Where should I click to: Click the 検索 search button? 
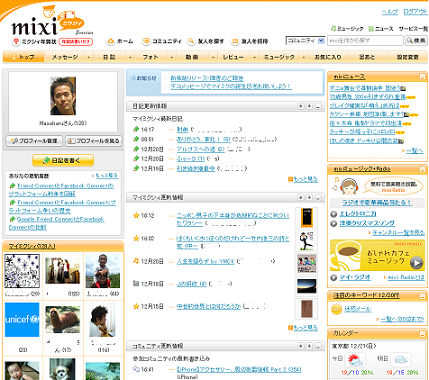tap(416, 41)
